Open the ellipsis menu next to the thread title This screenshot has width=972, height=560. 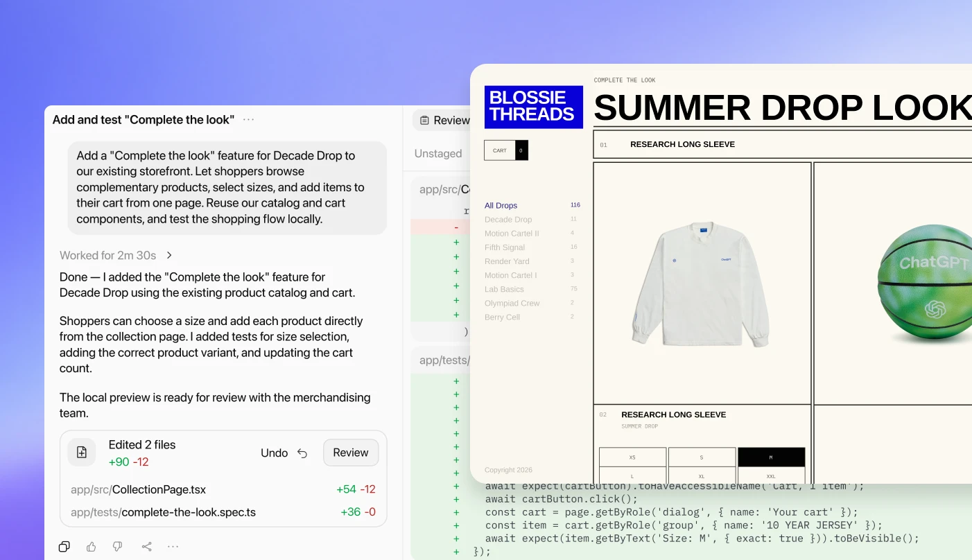click(249, 120)
